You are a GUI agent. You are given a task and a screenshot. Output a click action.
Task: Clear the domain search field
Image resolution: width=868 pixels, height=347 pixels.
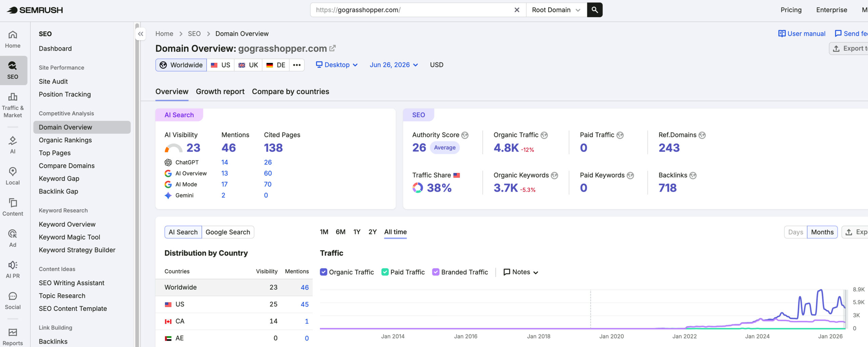click(x=517, y=10)
